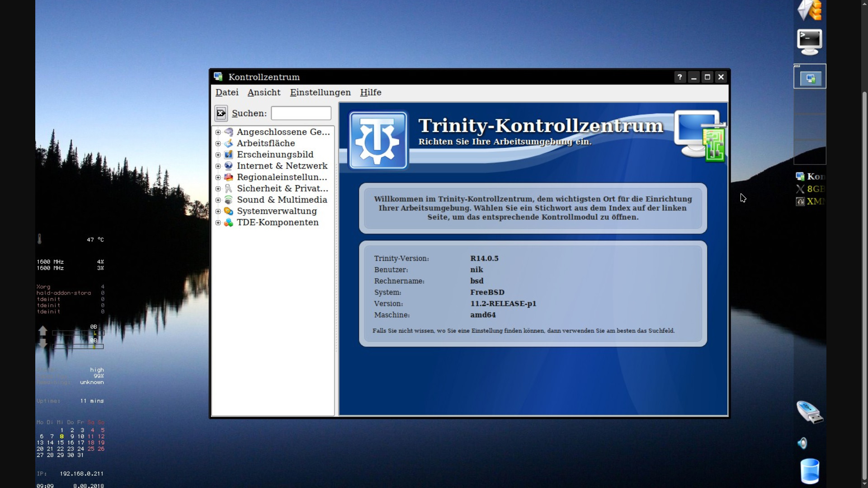Screen dimensions: 868x488
Task: Open the trash bin icon
Action: point(809,471)
